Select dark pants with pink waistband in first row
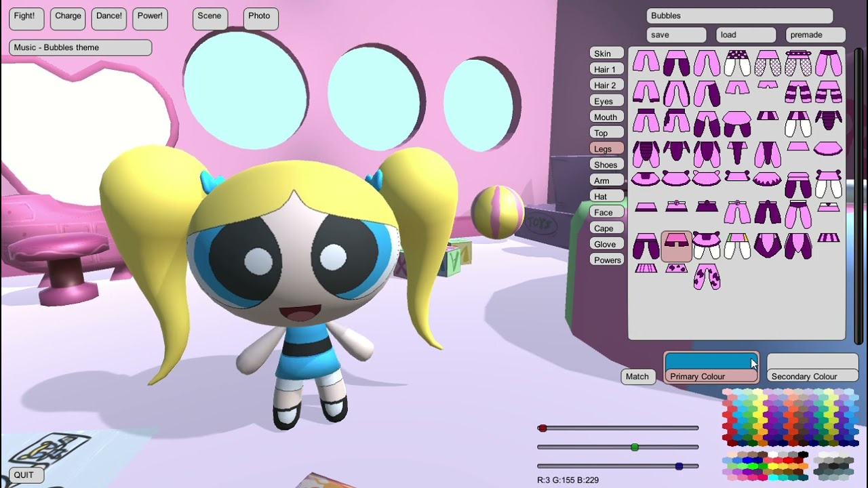Image resolution: width=868 pixels, height=488 pixels. click(x=676, y=62)
